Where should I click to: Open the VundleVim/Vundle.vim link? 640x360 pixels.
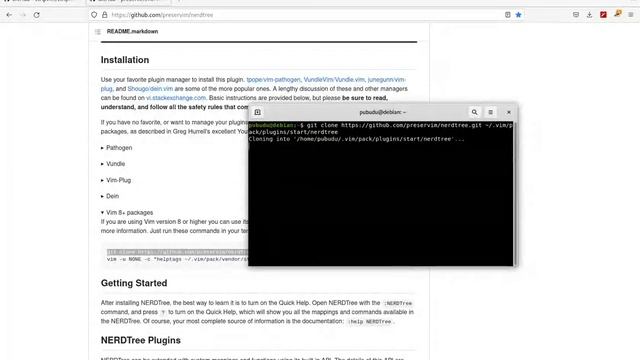click(x=334, y=80)
